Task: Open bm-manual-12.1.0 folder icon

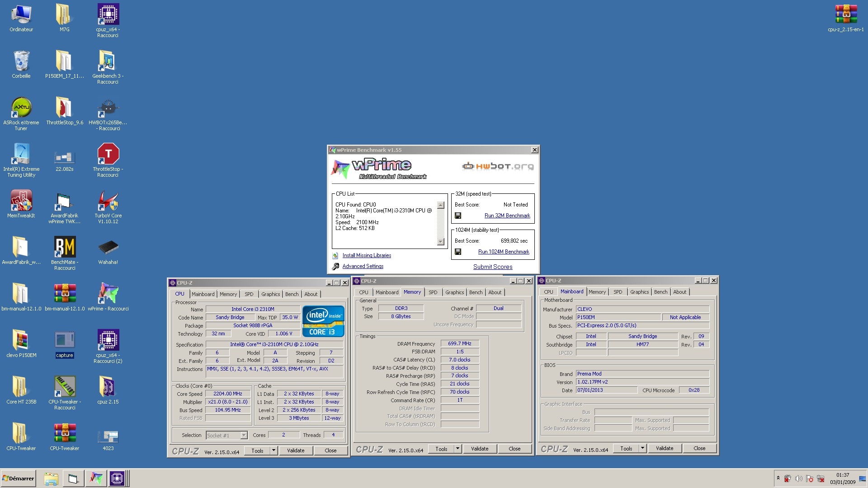Action: (x=21, y=297)
